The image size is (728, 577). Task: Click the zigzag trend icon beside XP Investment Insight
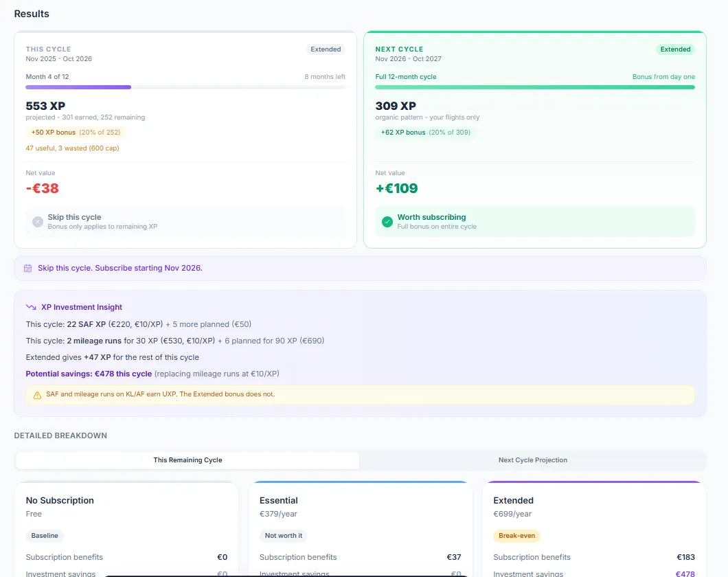[x=30, y=306]
